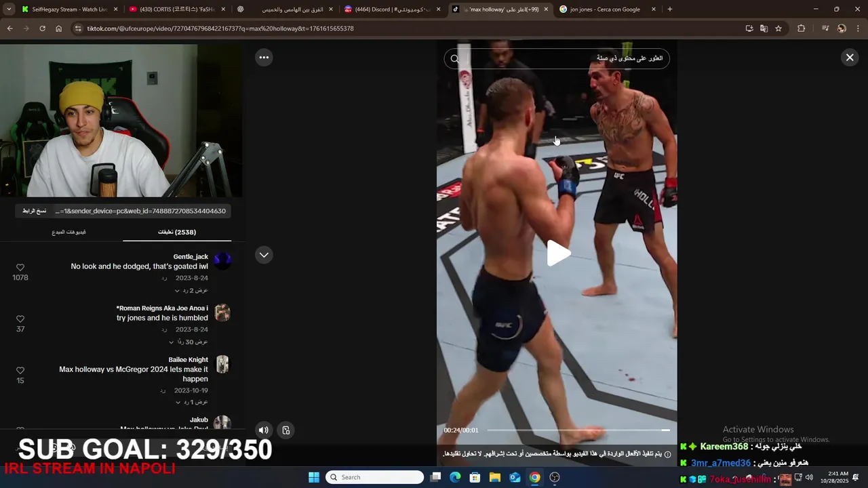This screenshot has height=488, width=868.
Task: Play the paused TikTok video
Action: tap(559, 253)
